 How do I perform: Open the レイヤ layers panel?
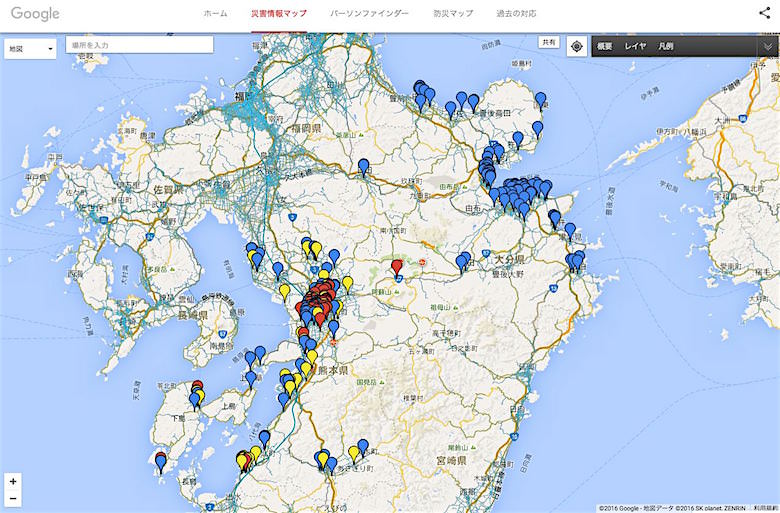[x=635, y=46]
